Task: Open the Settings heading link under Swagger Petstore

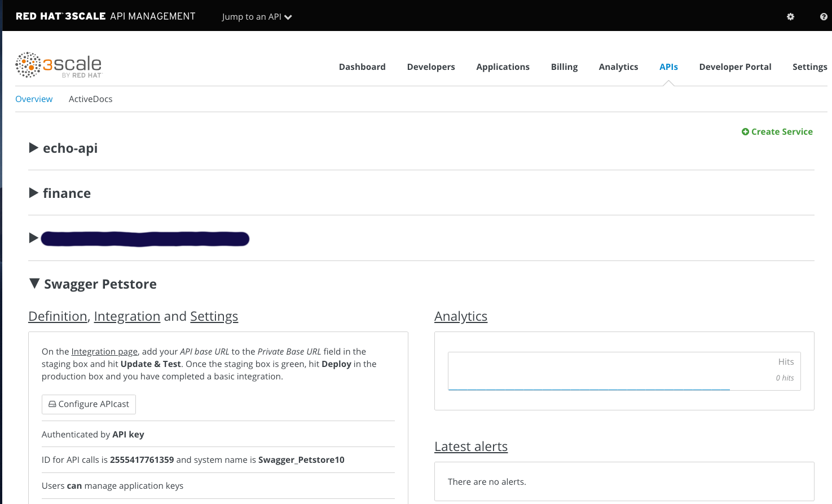Action: [x=214, y=316]
